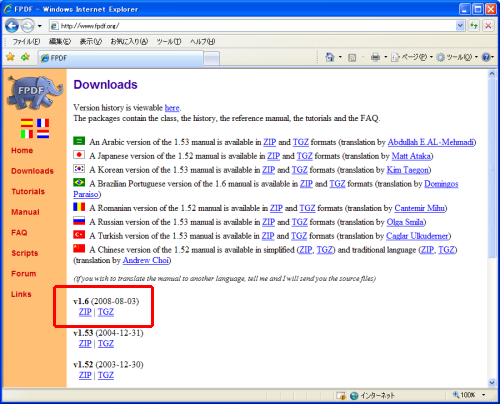The width and height of the screenshot is (500, 404).
Task: Open translator Cantemir Mihu link
Action: 419,208
